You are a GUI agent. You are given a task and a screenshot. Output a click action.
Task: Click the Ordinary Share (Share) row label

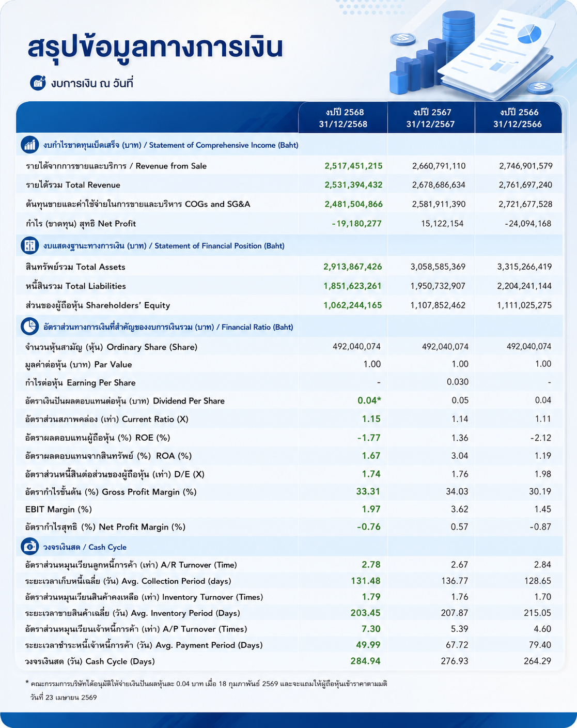[x=112, y=347]
